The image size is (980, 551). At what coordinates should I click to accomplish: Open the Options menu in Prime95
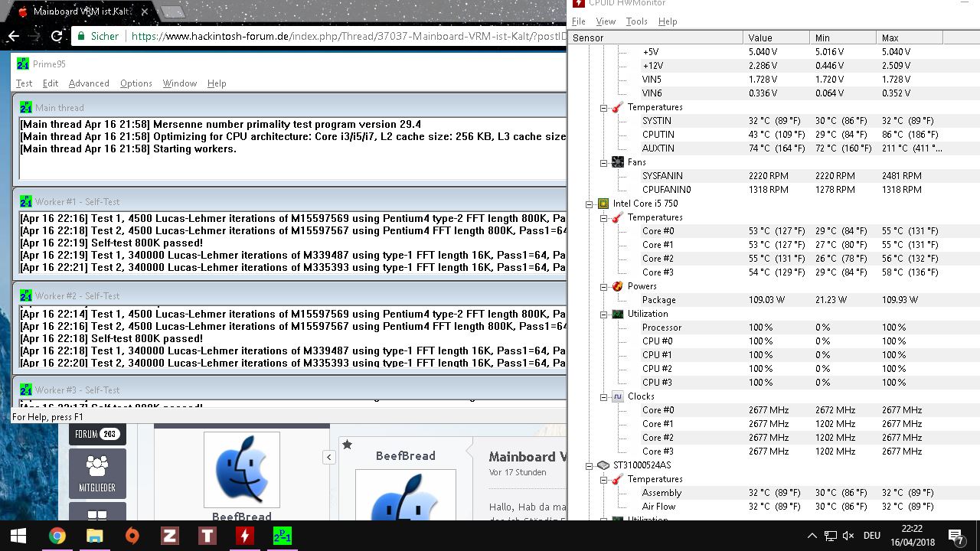click(x=136, y=83)
